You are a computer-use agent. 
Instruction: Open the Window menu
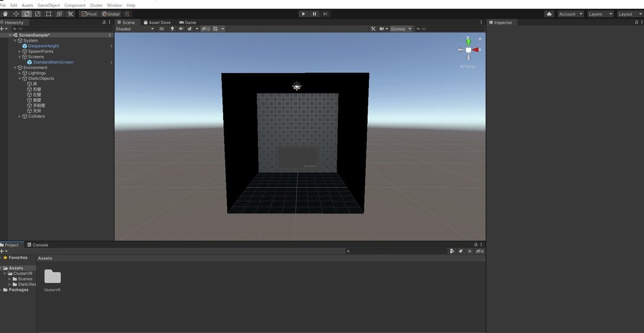tap(114, 5)
